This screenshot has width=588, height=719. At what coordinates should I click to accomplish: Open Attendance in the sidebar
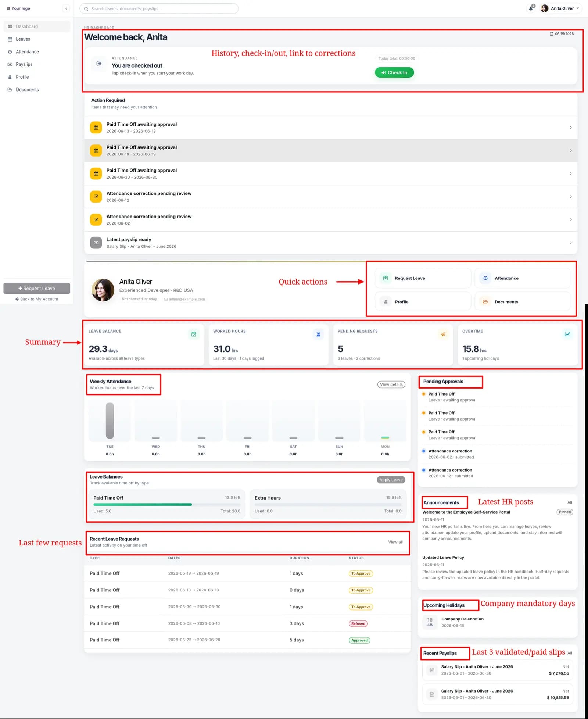tap(37, 52)
